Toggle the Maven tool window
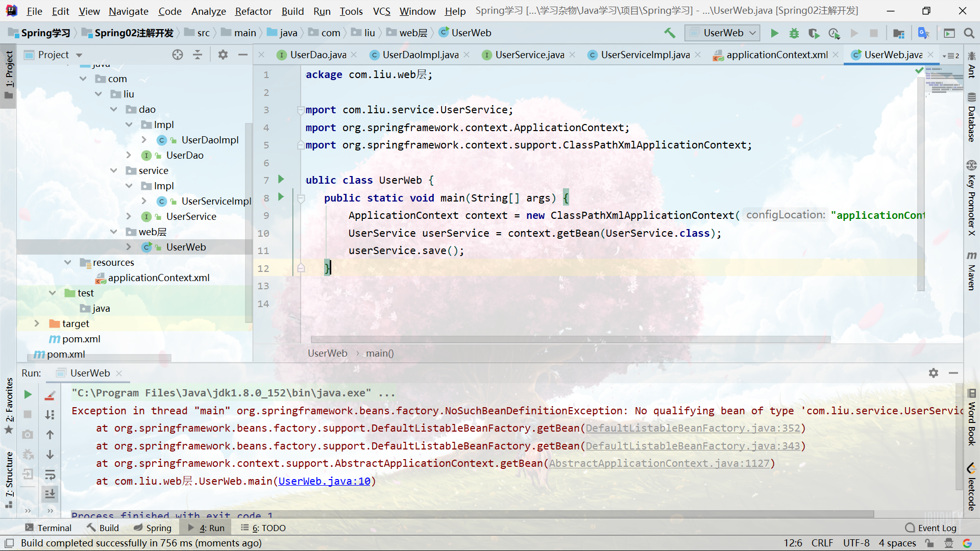Image resolution: width=980 pixels, height=551 pixels. (x=971, y=271)
